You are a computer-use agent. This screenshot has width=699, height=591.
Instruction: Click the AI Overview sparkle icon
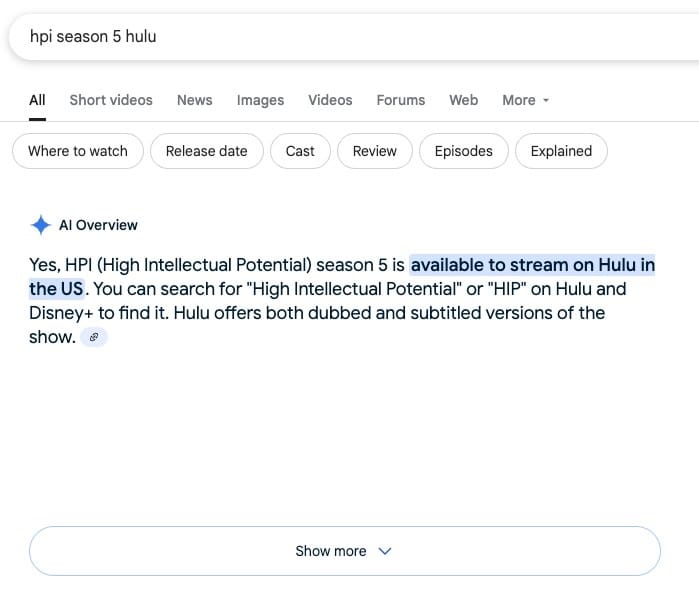(x=41, y=225)
